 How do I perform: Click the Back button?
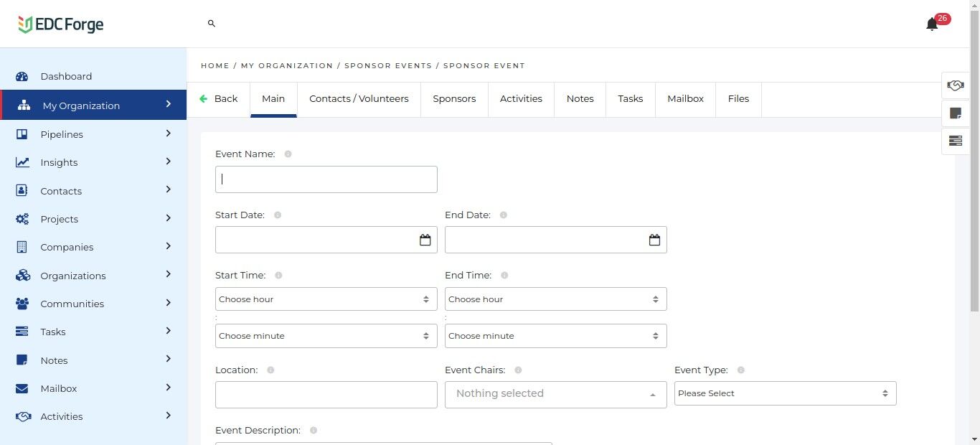(218, 99)
